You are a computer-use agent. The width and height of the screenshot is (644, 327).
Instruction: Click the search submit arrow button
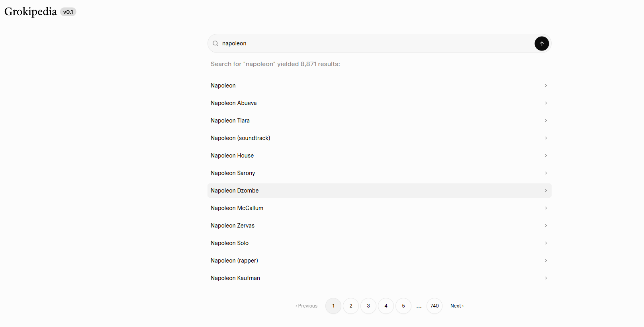click(542, 43)
